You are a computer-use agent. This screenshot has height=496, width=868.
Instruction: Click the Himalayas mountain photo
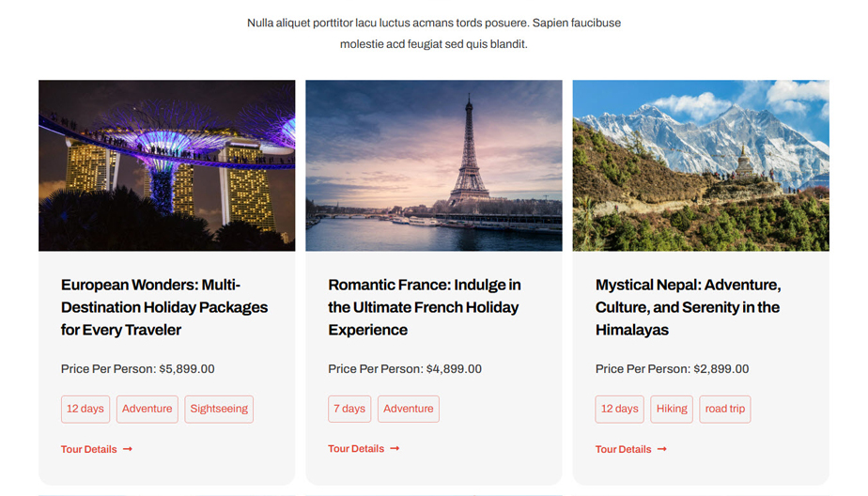(701, 165)
